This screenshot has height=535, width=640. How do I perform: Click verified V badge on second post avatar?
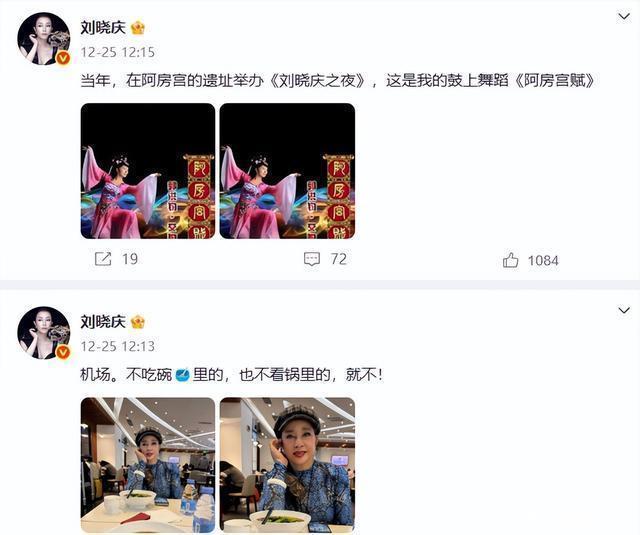[62, 352]
